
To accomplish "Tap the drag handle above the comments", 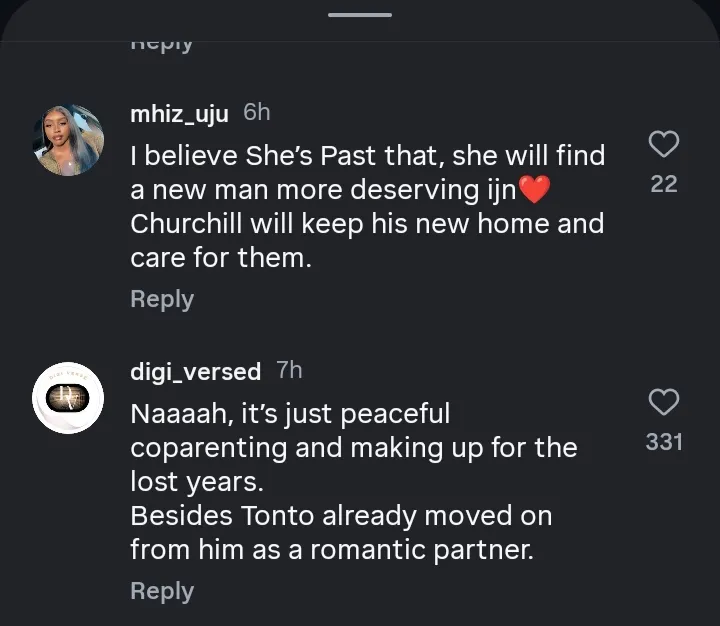I will point(360,15).
